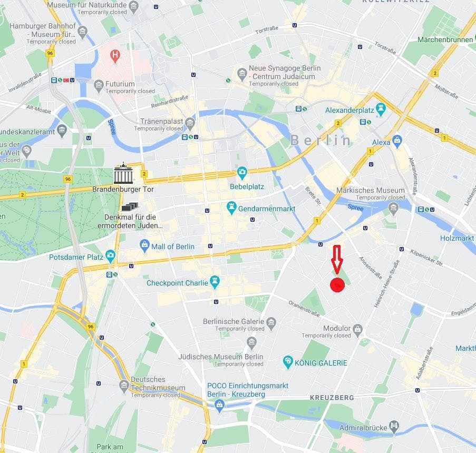Click the Bebelplatz camera pin
Image resolution: width=476 pixels, height=453 pixels.
[x=242, y=173]
